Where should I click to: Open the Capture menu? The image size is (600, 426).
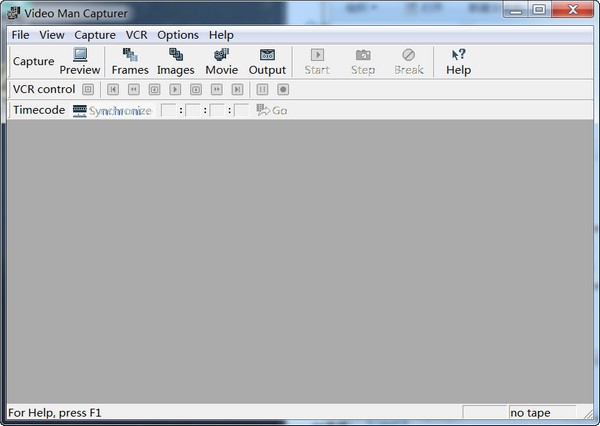[95, 35]
